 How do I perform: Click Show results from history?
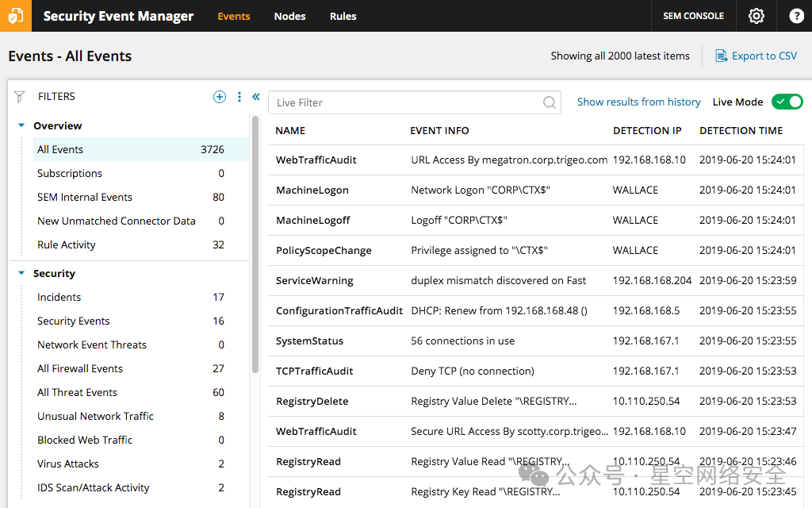click(638, 102)
